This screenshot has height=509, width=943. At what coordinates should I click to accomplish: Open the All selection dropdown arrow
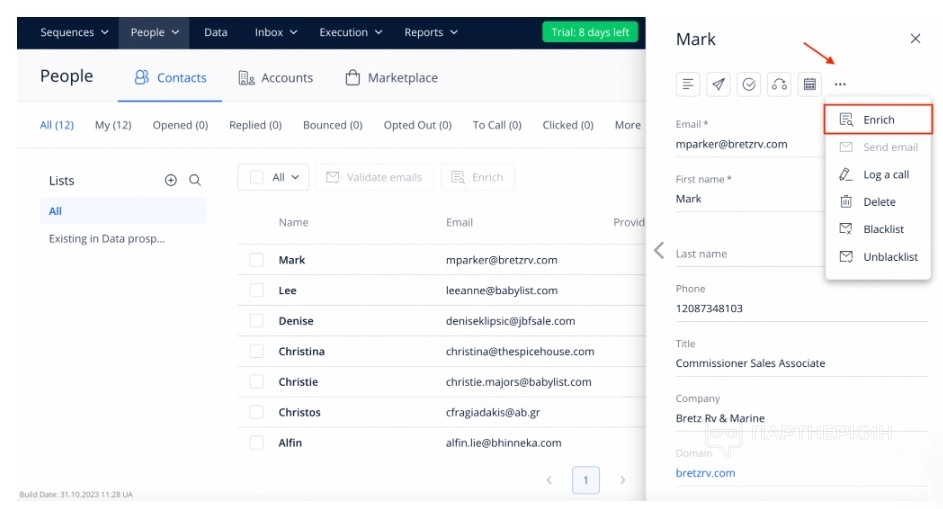pyautogui.click(x=295, y=177)
